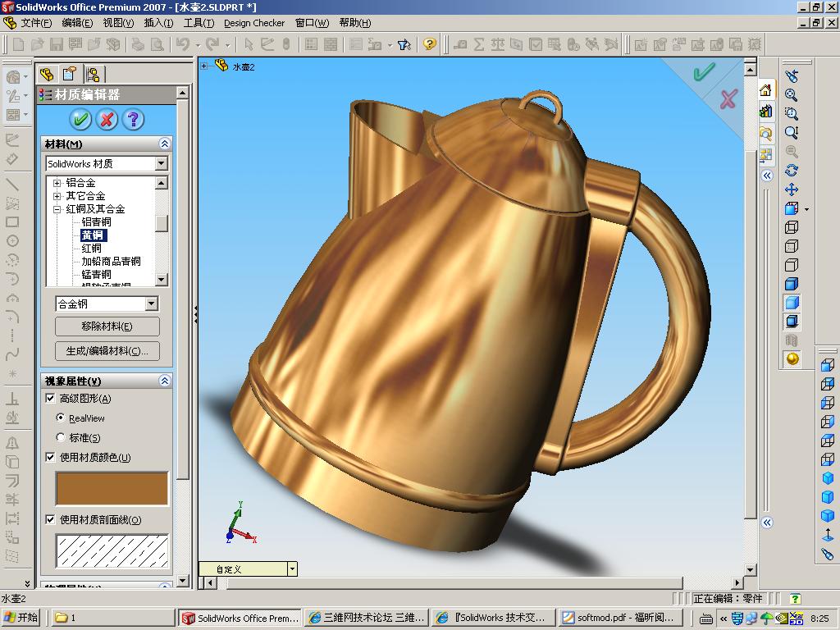Toggle Shadows in shaded mode icon
840x630 pixels.
[792, 322]
